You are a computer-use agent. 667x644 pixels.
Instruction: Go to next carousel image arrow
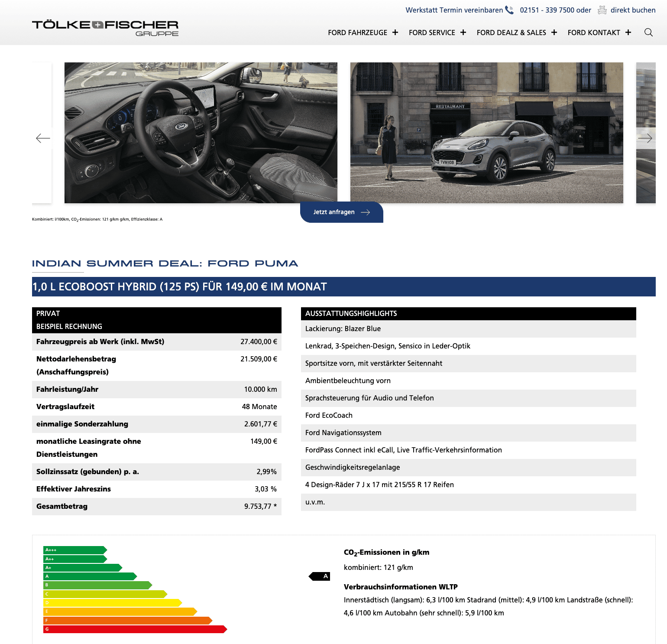pyautogui.click(x=645, y=138)
